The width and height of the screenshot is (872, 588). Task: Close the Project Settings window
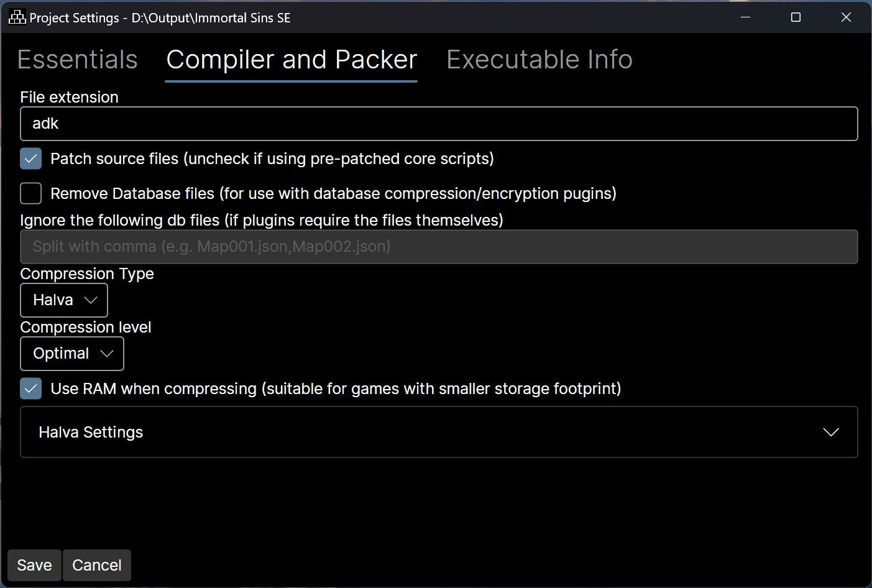pyautogui.click(x=846, y=17)
